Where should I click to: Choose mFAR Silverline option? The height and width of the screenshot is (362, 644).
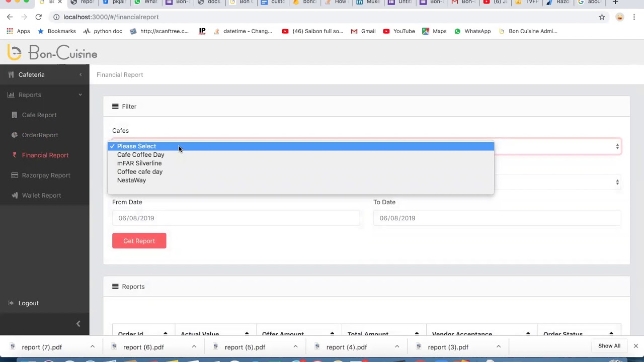(x=301, y=163)
